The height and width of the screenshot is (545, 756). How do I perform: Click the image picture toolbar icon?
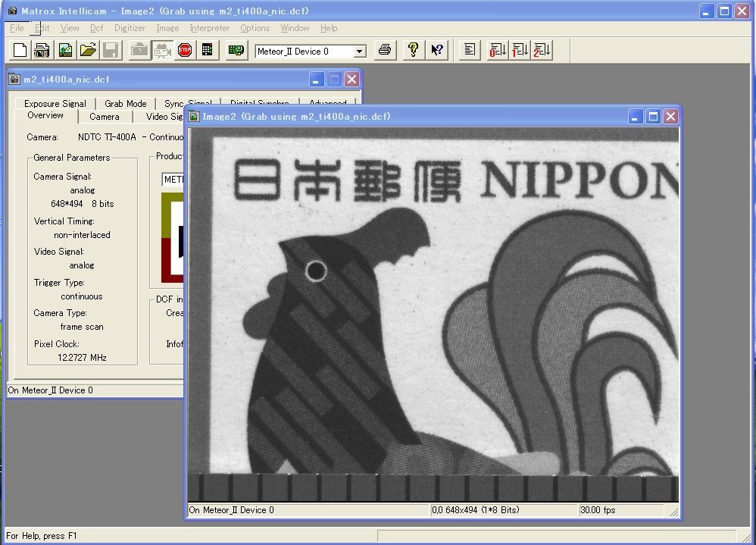(65, 50)
